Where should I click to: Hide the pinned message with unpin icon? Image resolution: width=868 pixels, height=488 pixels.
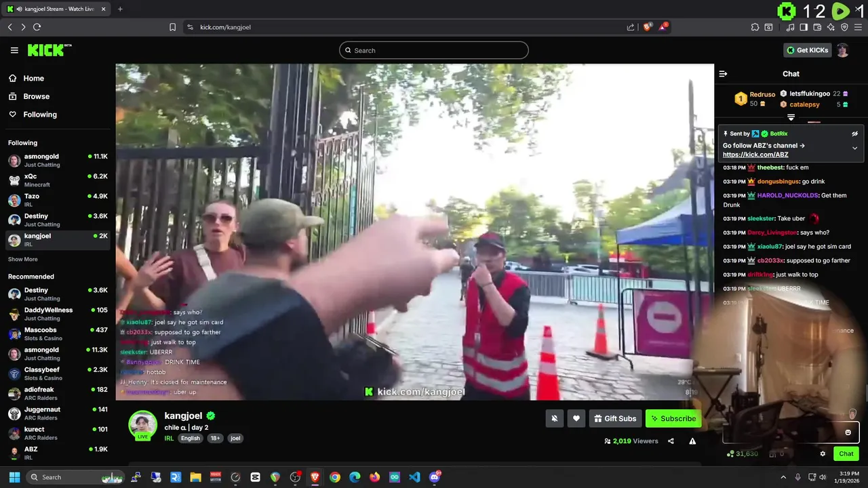[854, 134]
